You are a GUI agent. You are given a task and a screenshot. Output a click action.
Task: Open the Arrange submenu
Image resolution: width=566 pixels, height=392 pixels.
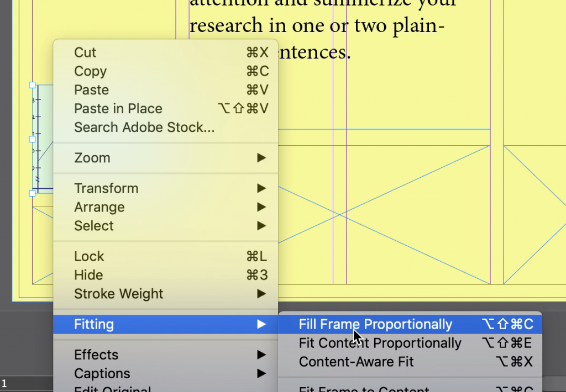(166, 208)
